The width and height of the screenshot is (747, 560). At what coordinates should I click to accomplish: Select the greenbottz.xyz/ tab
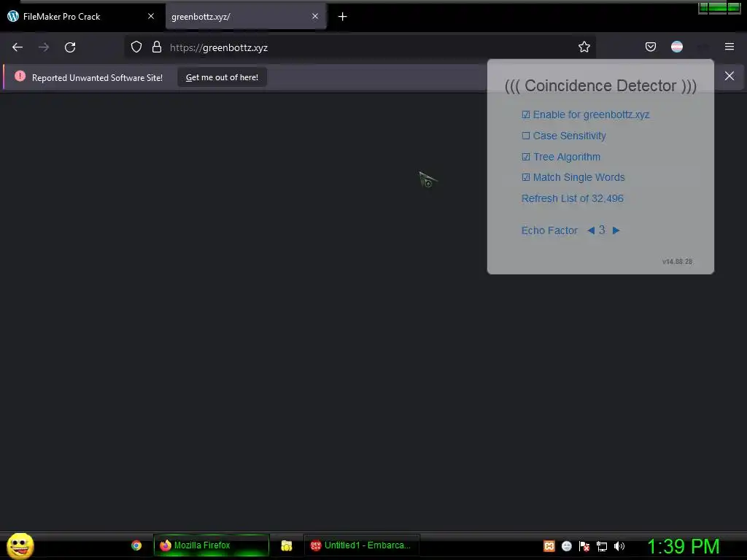point(246,17)
